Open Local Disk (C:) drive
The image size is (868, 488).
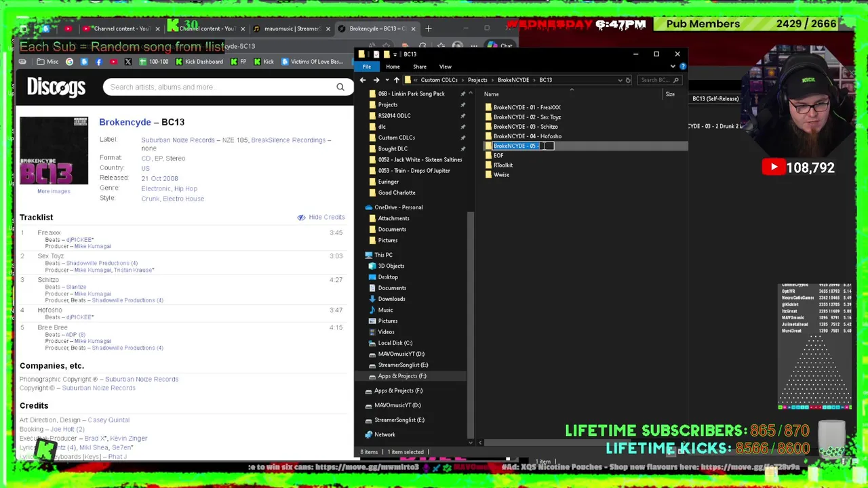[x=395, y=343]
